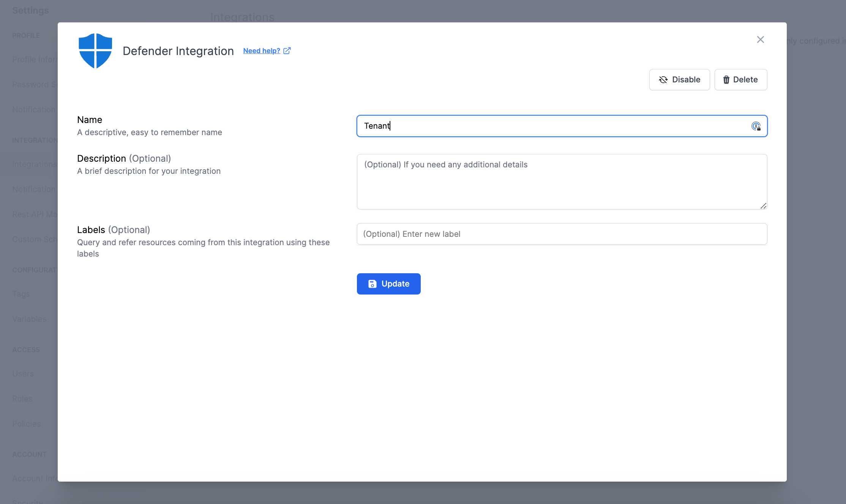
Task: Open the Need help? link
Action: (x=262, y=51)
